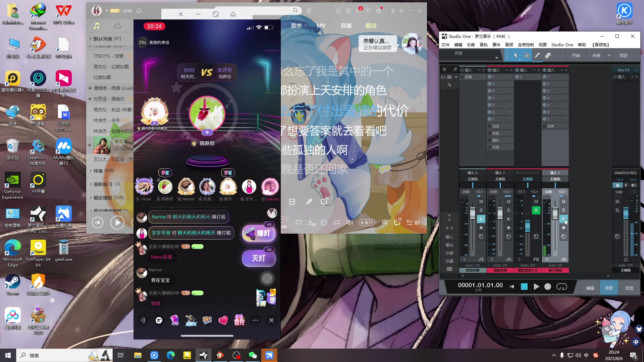
Task: Open the 乐曲 dropdown arrow in toolbar
Action: click(x=609, y=56)
